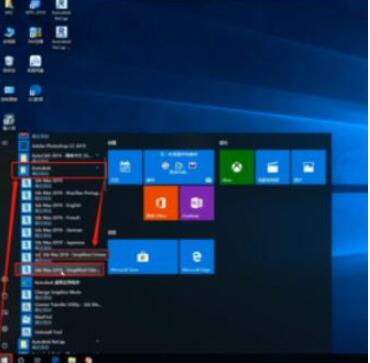Click the Cortana circle on the taskbar
Screen dimensions: 370x363
(x=21, y=360)
